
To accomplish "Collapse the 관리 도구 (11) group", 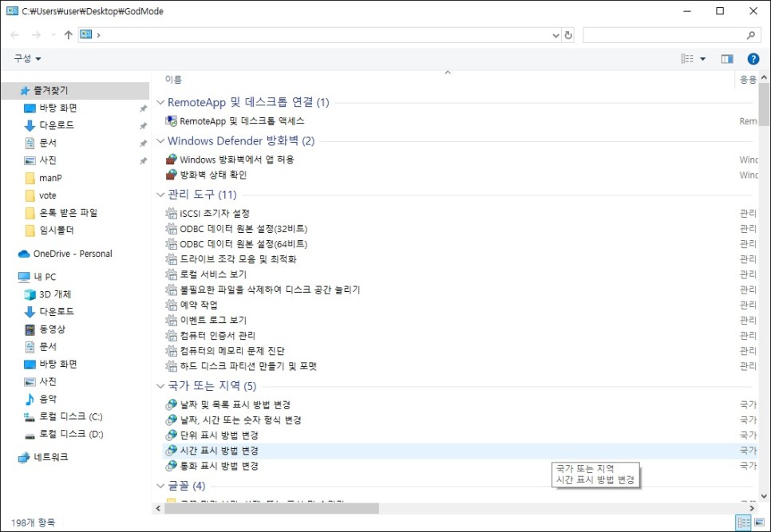I will coord(160,195).
